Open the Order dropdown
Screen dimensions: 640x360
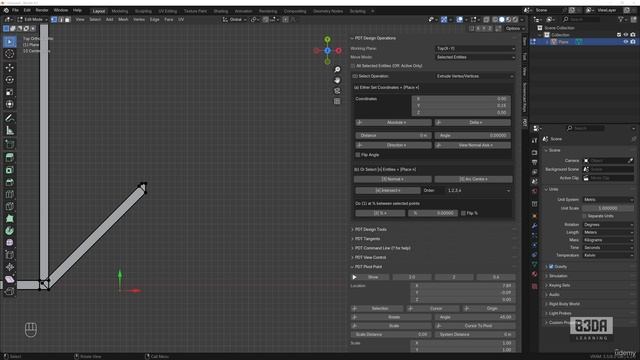[x=478, y=191]
